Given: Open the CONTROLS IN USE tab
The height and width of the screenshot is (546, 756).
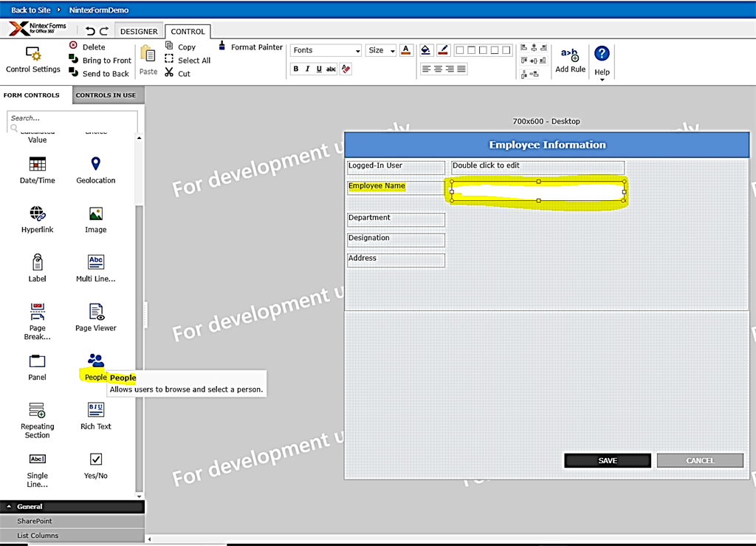Looking at the screenshot, I should pyautogui.click(x=108, y=95).
